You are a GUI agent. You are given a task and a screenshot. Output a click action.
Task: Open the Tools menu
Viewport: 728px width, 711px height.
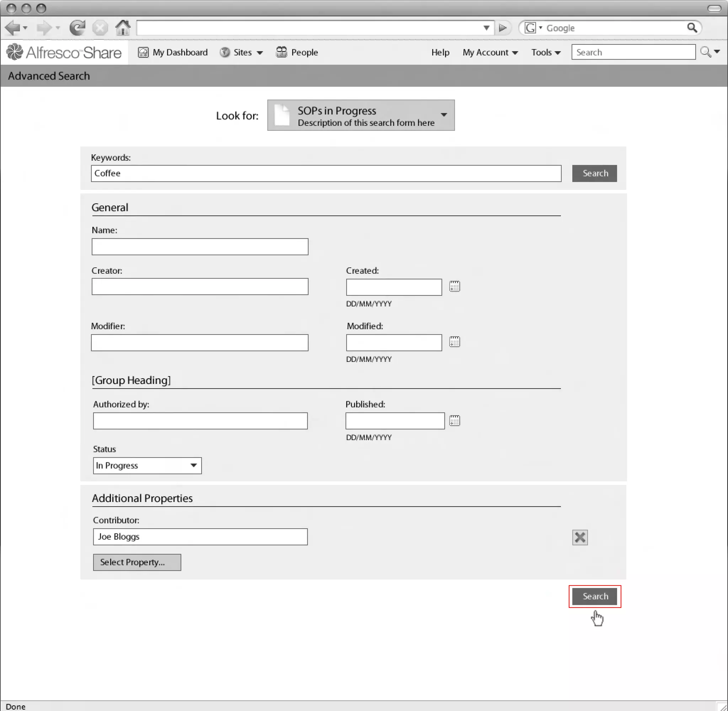545,53
